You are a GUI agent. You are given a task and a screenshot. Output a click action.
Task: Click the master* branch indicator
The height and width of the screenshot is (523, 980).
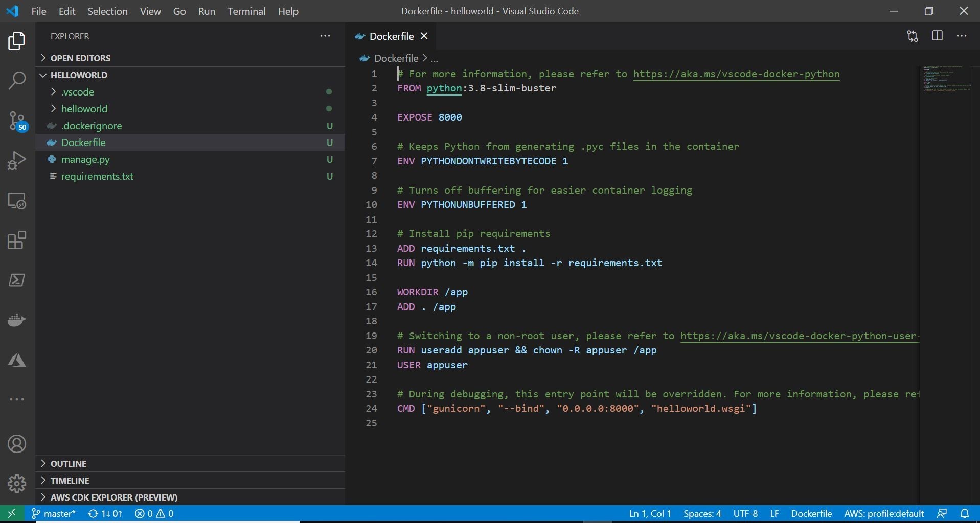53,513
